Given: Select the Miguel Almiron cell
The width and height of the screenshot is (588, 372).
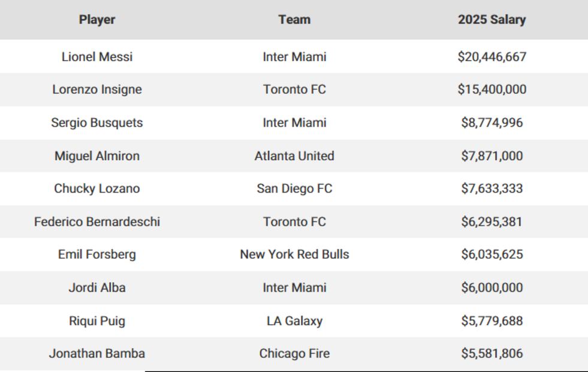Looking at the screenshot, I should click(x=97, y=156).
